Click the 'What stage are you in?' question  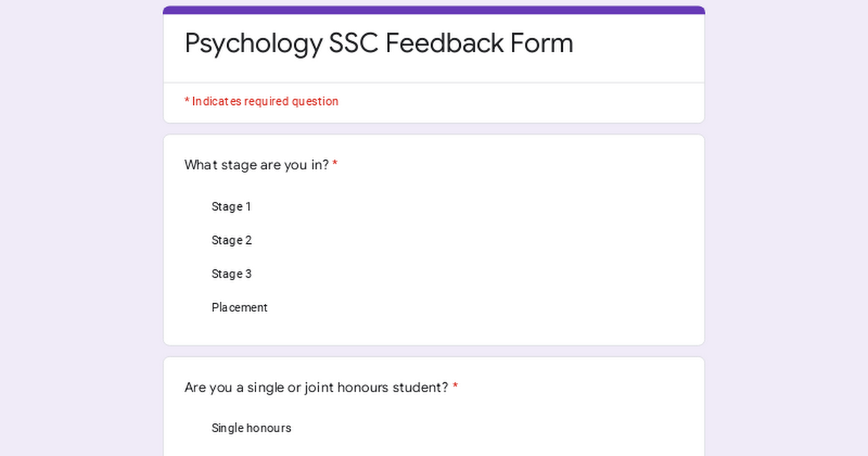(x=256, y=165)
